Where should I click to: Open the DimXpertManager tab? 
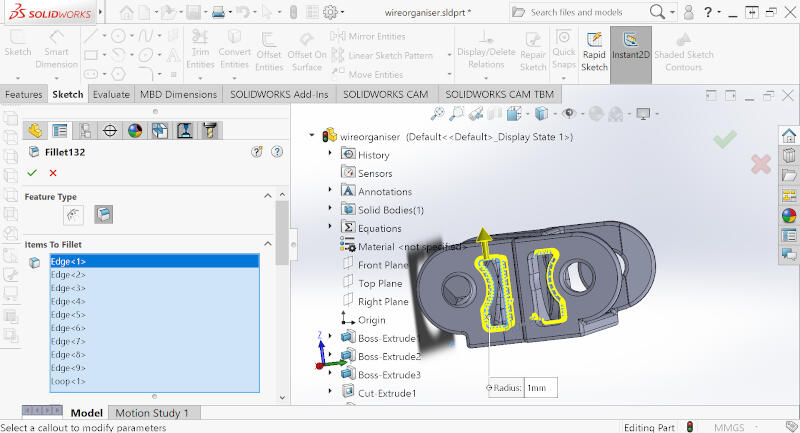pyautogui.click(x=110, y=131)
